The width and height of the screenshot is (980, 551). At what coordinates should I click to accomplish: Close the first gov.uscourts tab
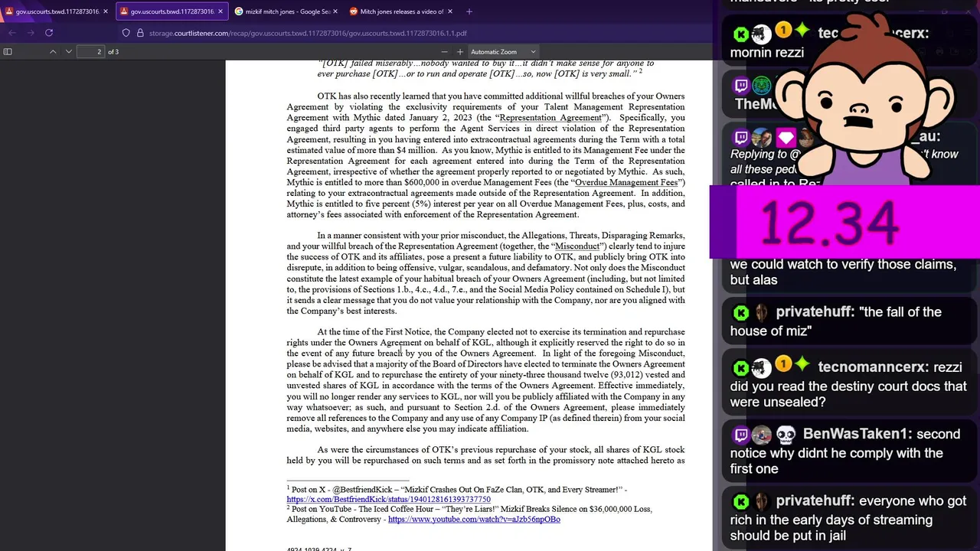point(106,11)
